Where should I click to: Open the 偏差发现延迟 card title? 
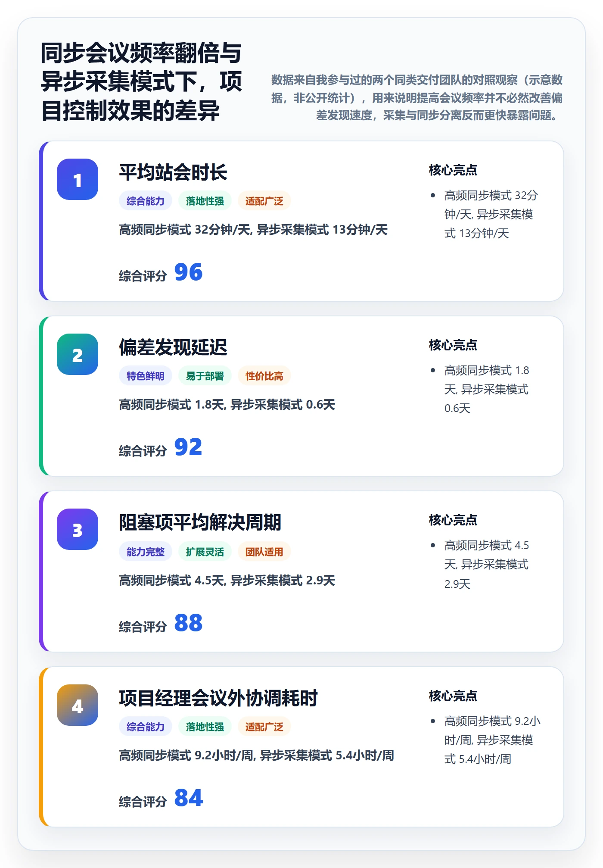[x=173, y=347]
